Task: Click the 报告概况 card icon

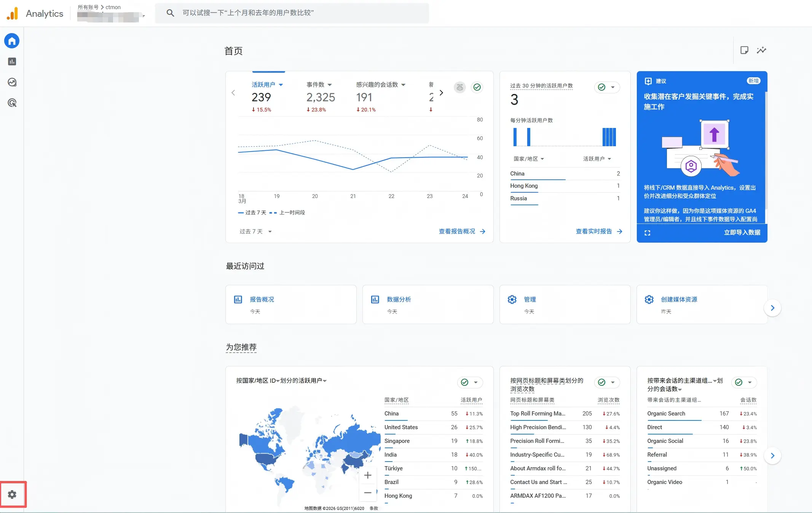Action: [238, 299]
